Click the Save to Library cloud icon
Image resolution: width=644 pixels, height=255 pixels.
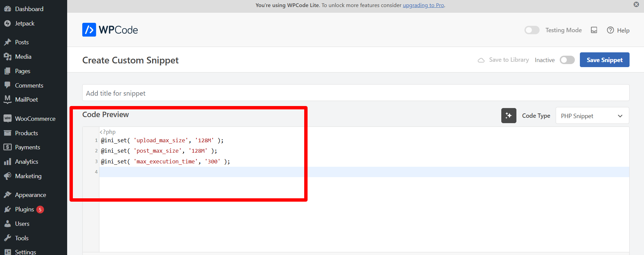tap(481, 60)
